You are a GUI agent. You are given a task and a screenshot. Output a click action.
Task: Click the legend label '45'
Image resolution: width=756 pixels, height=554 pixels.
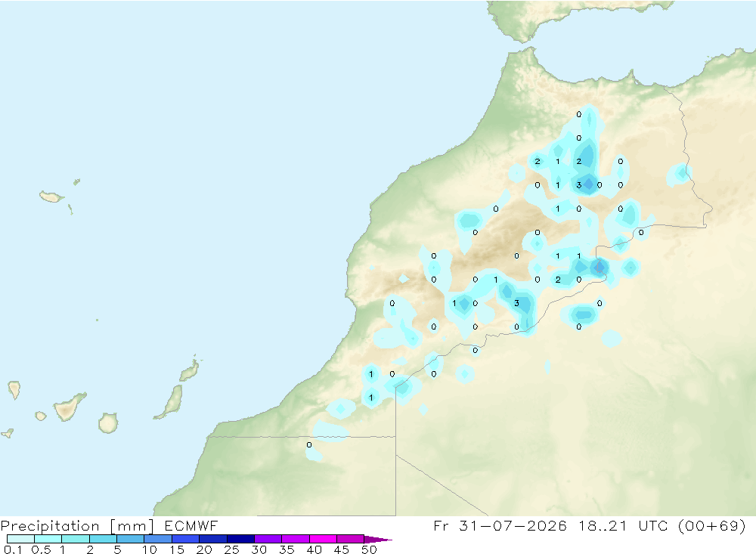342,549
